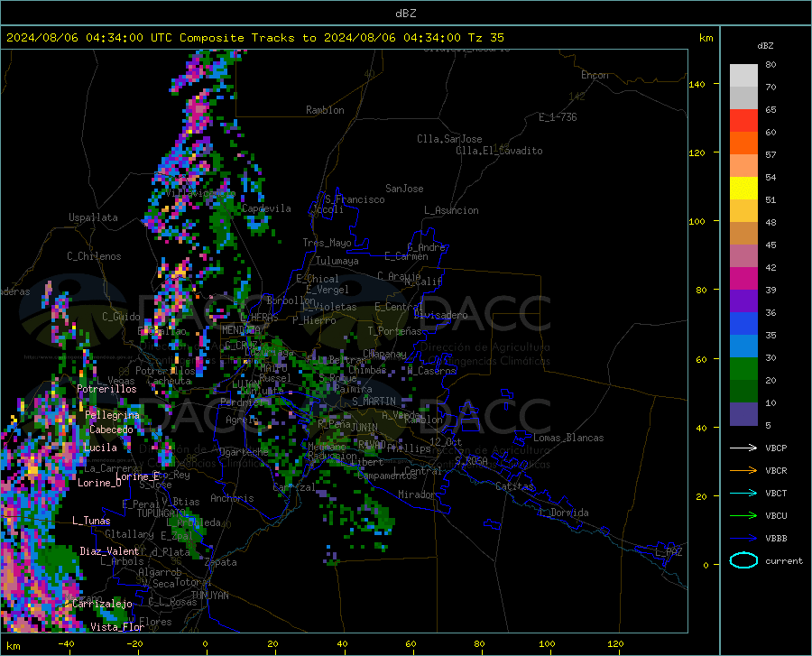812x656 pixels.
Task: Click the Cabecedo map label
Action: coord(111,430)
